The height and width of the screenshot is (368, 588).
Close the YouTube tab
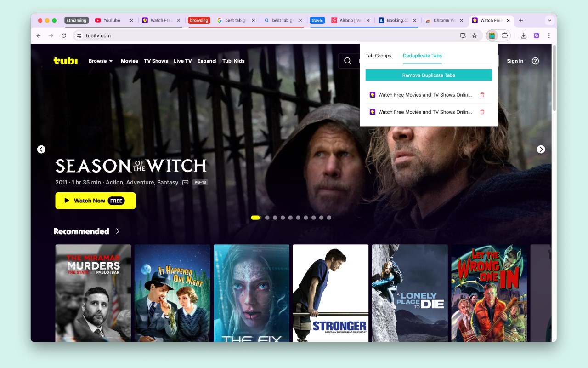pos(131,20)
